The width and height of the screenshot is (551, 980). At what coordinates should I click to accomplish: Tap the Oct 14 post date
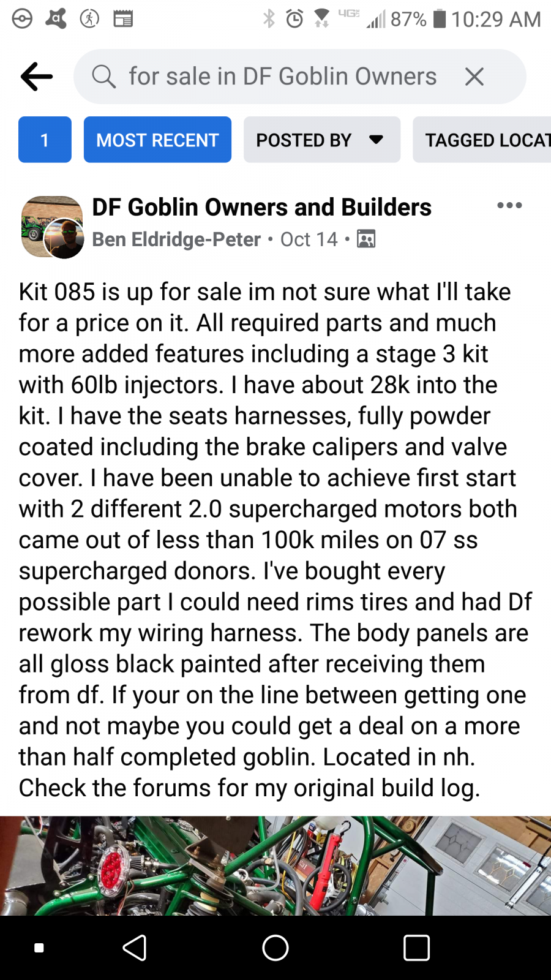point(309,239)
